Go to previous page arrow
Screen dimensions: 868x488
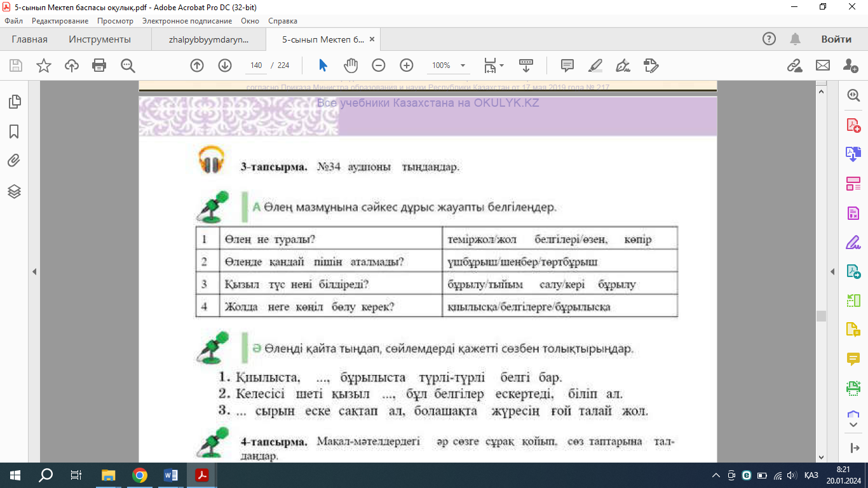click(x=197, y=65)
